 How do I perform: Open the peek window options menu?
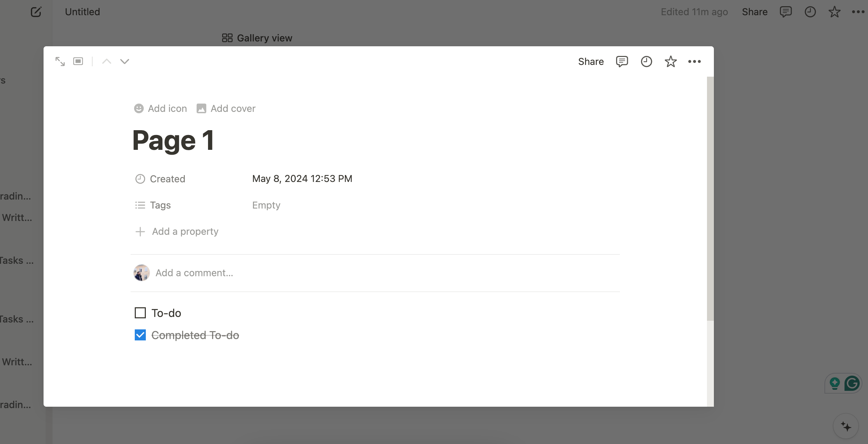[695, 61]
